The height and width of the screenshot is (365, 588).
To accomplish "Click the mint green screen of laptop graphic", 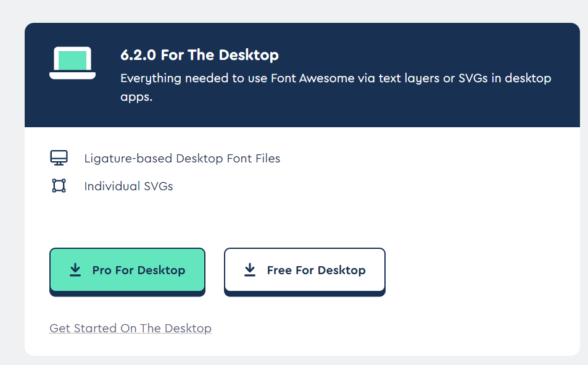I will tap(72, 60).
